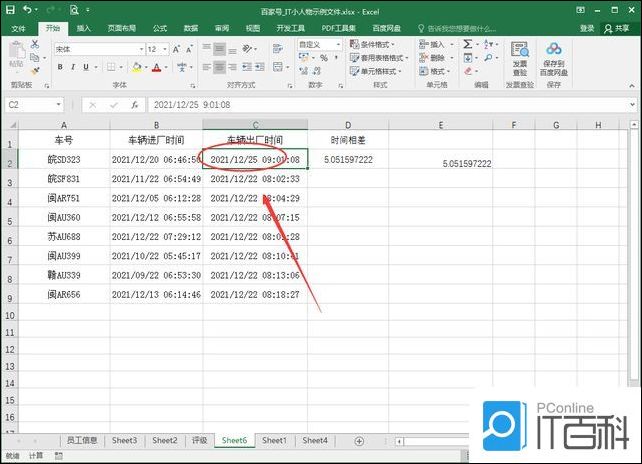This screenshot has height=464, width=642.
Task: Open the 公式 (Formulas) ribbon tab
Action: click(x=160, y=28)
